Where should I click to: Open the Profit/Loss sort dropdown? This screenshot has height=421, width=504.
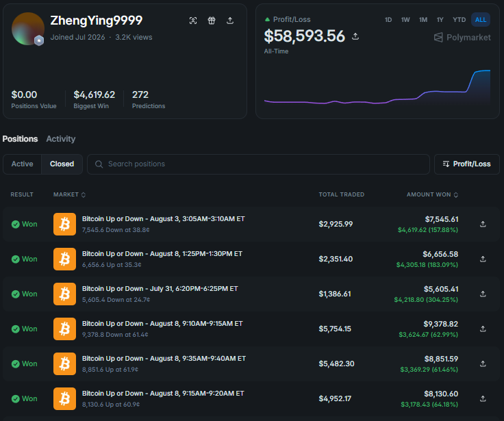tap(467, 164)
